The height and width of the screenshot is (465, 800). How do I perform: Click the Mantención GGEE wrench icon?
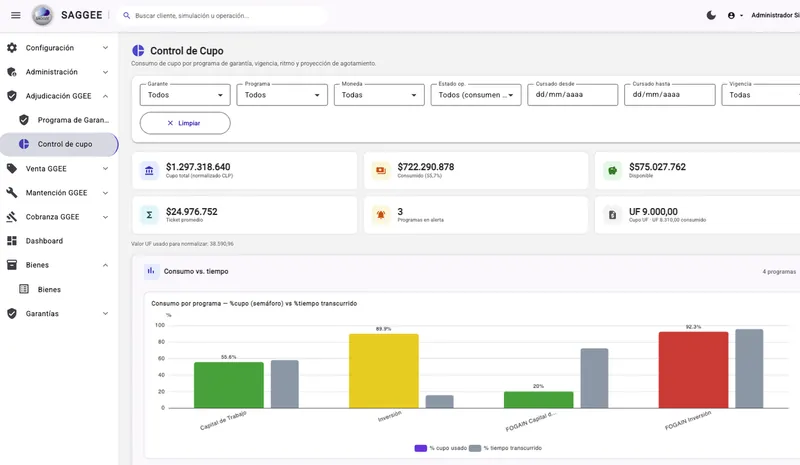click(x=12, y=192)
